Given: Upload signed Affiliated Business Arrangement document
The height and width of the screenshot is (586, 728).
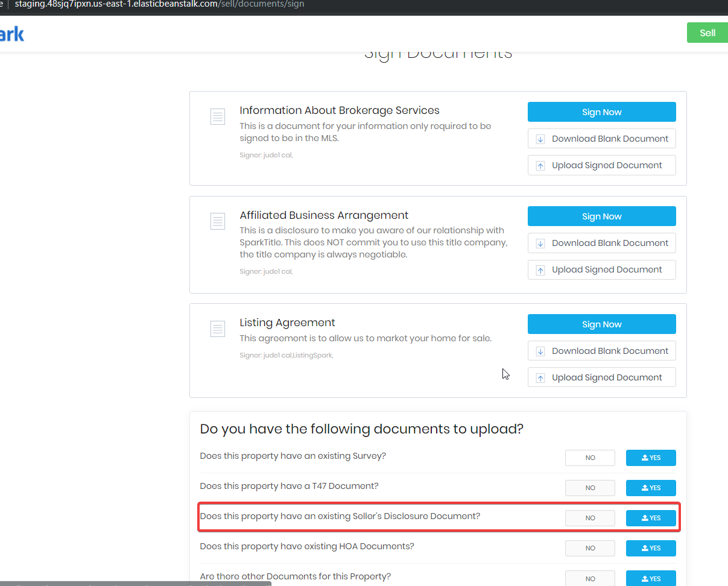Looking at the screenshot, I should click(x=601, y=269).
